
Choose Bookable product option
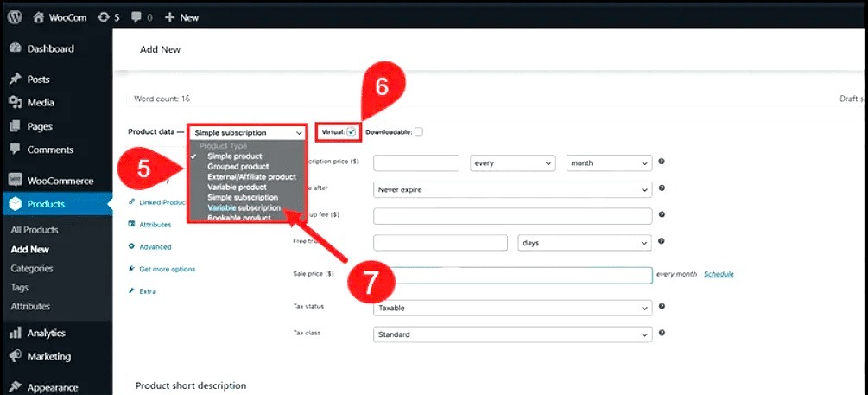coord(239,218)
